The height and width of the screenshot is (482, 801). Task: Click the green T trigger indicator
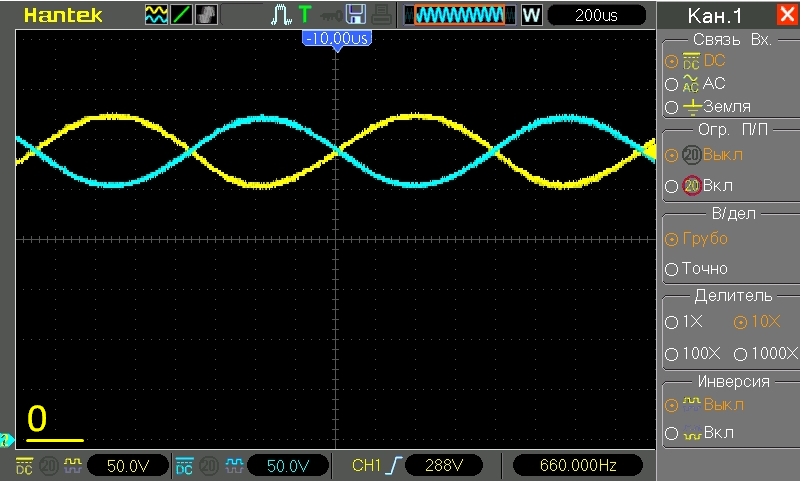pyautogui.click(x=304, y=15)
